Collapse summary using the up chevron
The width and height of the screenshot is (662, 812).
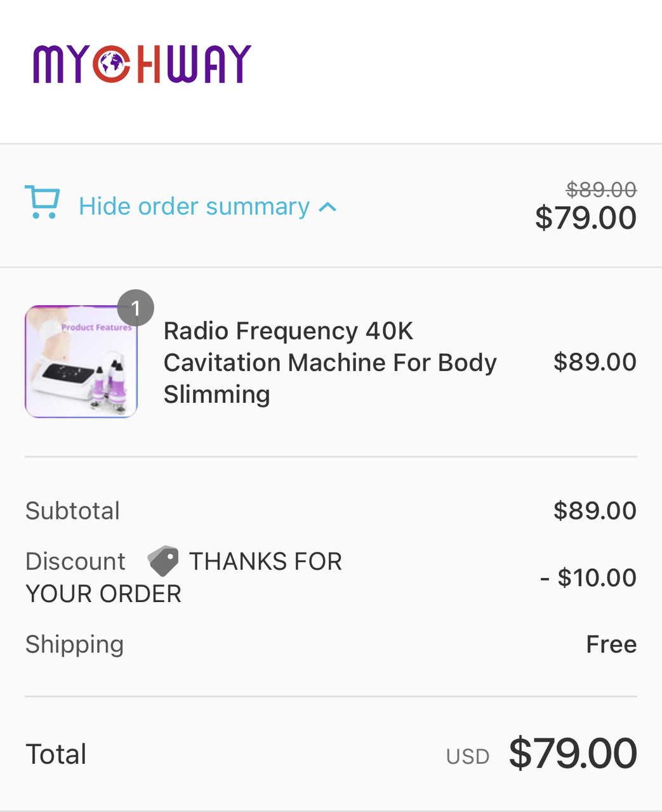tap(328, 207)
